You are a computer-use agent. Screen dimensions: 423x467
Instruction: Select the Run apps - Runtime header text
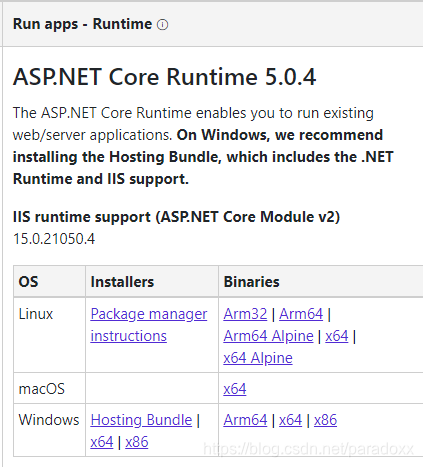pyautogui.click(x=82, y=24)
